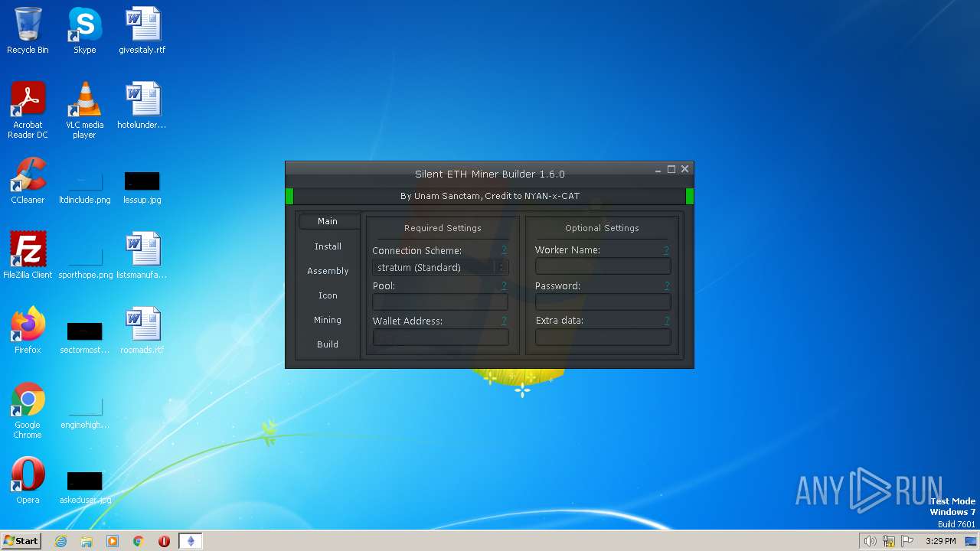The image size is (980, 551).
Task: Open help link for Extra data
Action: coord(667,320)
